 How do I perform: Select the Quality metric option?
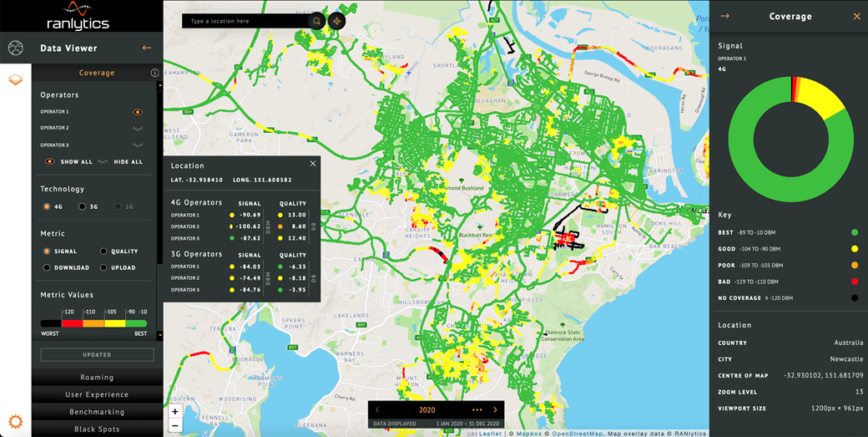click(x=104, y=252)
